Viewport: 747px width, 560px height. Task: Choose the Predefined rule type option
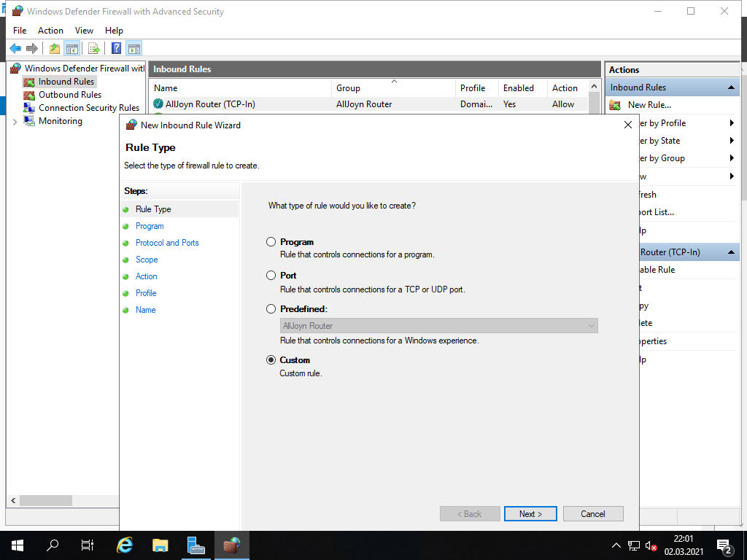(271, 309)
